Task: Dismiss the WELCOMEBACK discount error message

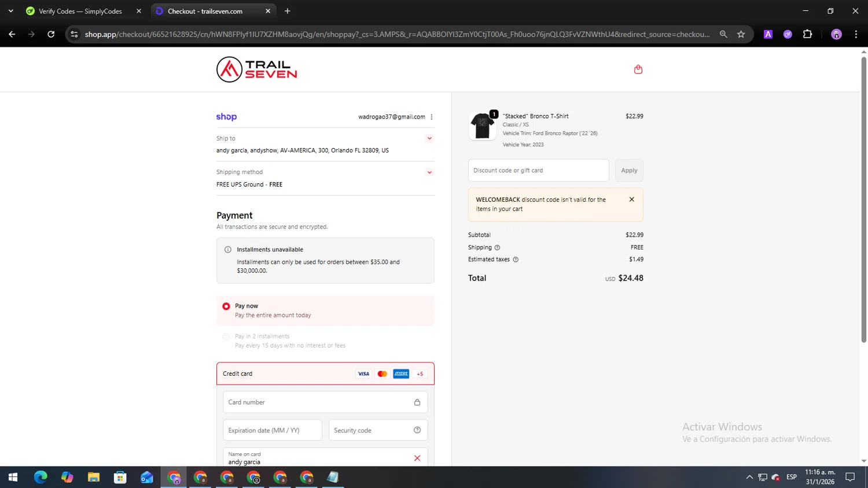Action: point(632,199)
